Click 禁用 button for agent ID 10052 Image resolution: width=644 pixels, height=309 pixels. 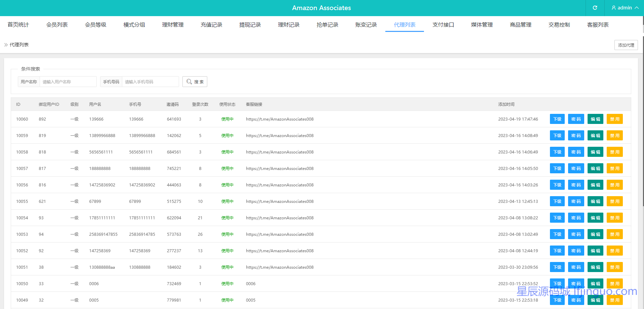click(614, 251)
